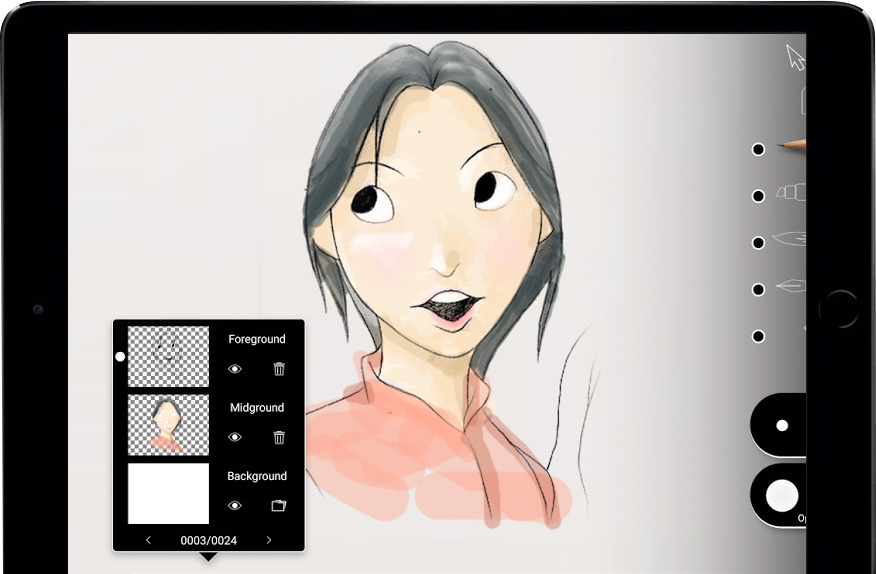Toggle Background layer visibility
The width and height of the screenshot is (876, 574).
235,506
